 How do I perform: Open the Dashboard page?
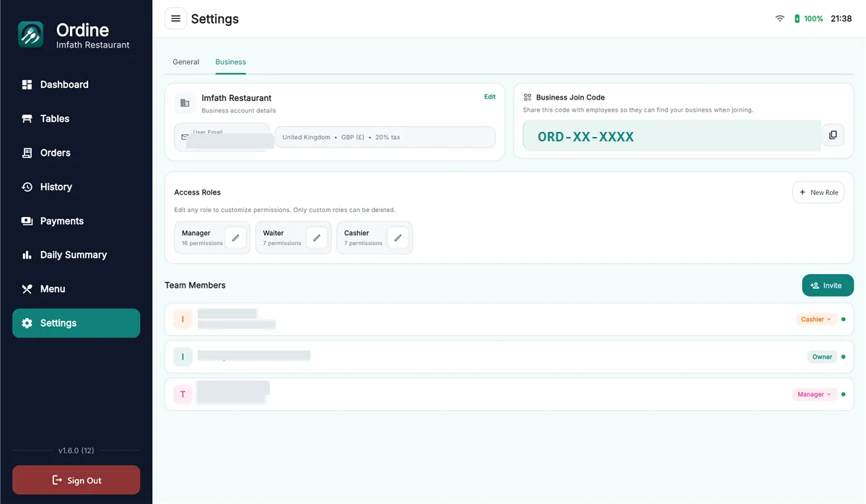76,84
